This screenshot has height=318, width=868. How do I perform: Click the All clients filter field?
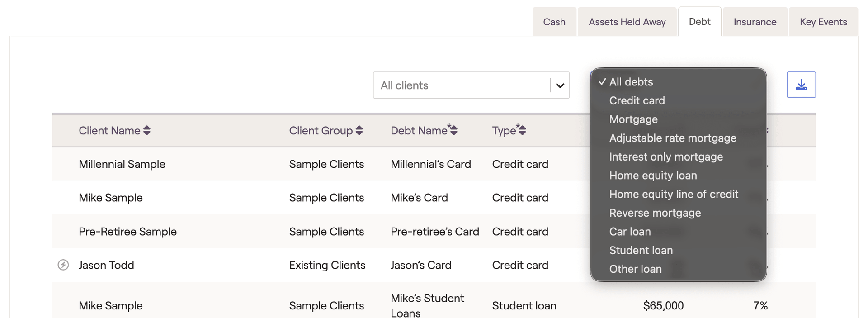point(461,85)
